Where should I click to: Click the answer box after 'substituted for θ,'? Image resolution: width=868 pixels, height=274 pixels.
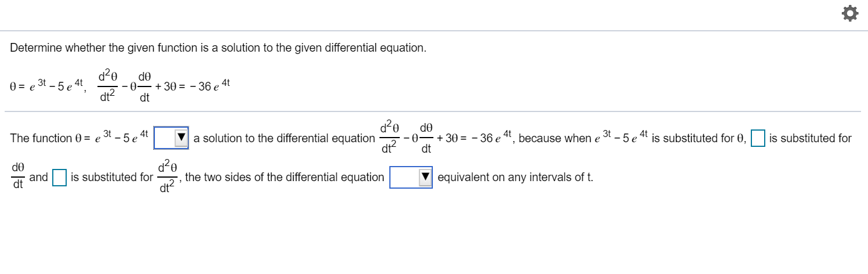pyautogui.click(x=758, y=138)
